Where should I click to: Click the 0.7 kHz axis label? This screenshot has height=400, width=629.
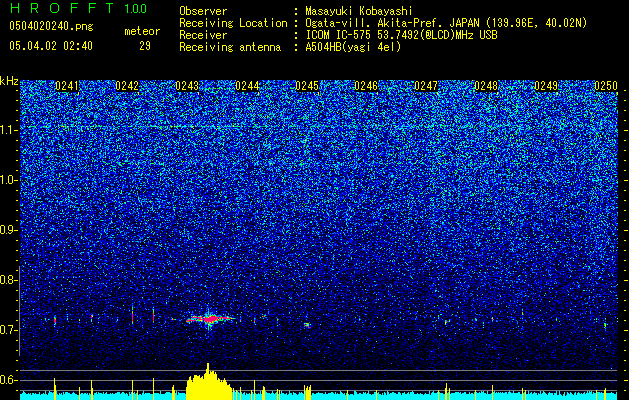point(8,330)
